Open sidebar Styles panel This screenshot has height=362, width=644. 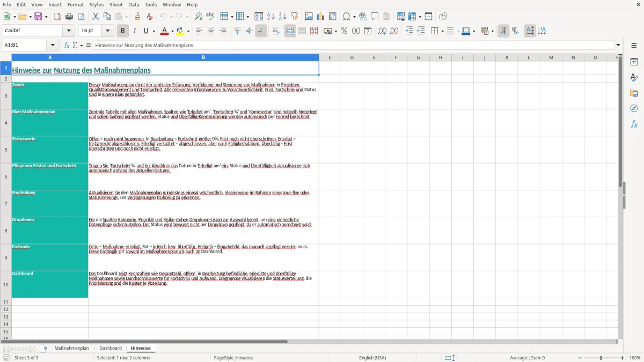click(x=634, y=78)
